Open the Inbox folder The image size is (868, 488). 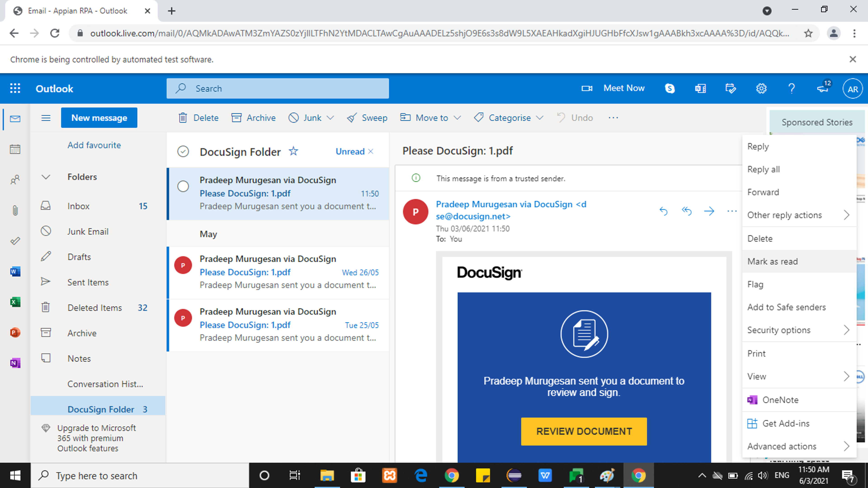click(98, 206)
